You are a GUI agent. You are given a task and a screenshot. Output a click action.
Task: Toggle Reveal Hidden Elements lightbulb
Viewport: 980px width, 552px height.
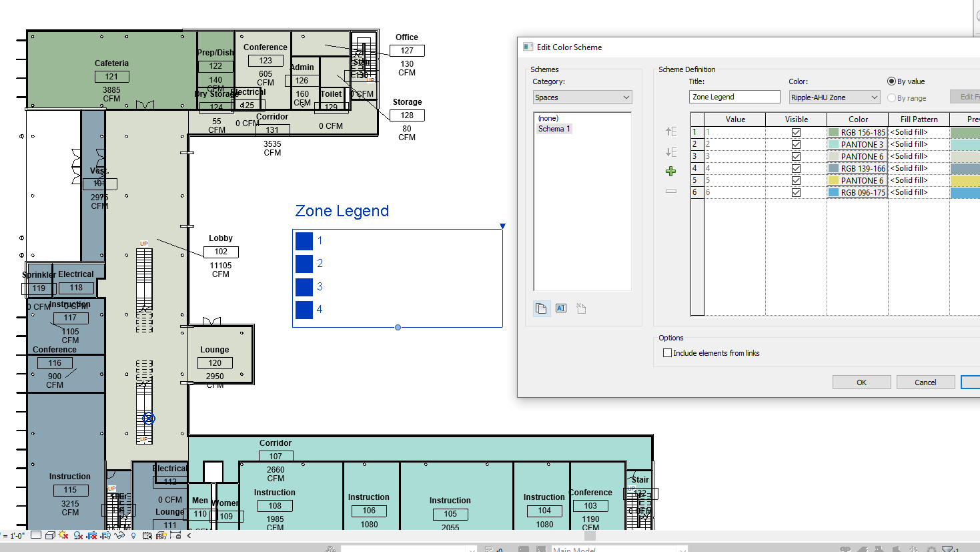pyautogui.click(x=133, y=535)
